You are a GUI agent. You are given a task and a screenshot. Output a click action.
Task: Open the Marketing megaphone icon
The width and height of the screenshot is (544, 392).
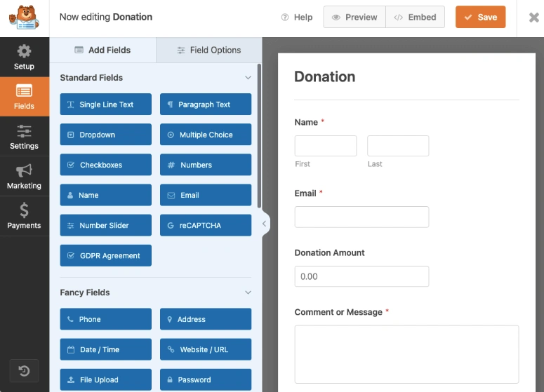24,171
